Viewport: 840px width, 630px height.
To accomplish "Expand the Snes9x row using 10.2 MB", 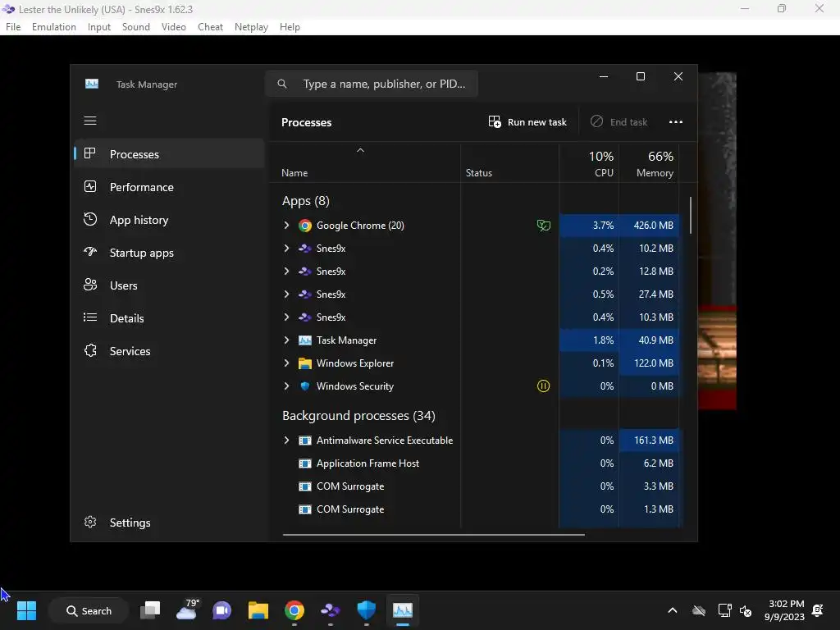I will point(286,248).
